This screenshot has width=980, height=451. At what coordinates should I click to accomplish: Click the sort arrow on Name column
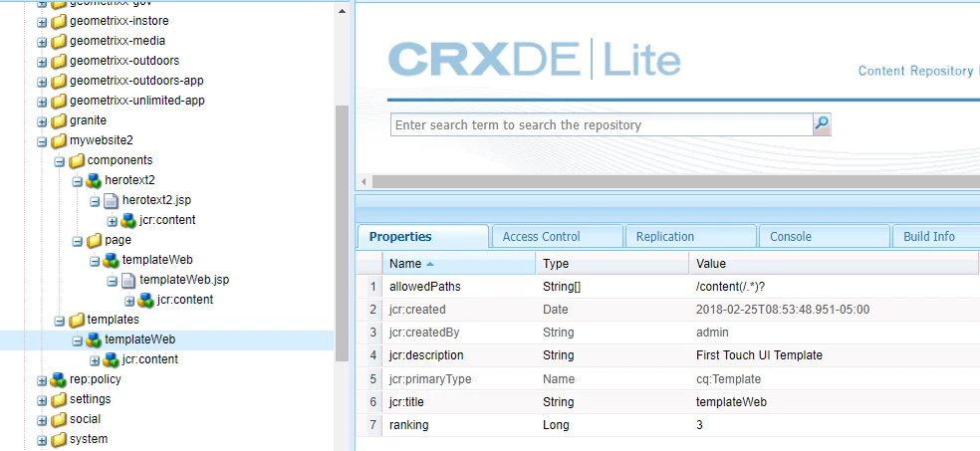[x=429, y=264]
